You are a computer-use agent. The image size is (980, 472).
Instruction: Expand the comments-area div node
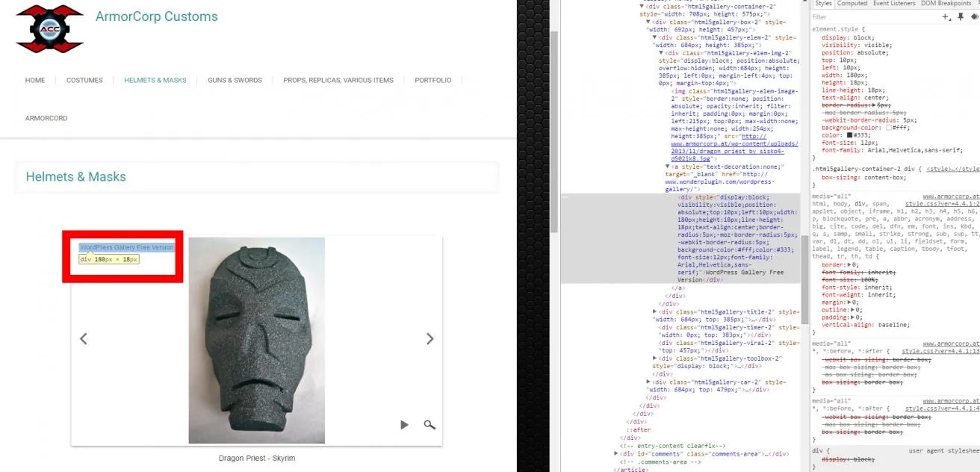point(616,453)
